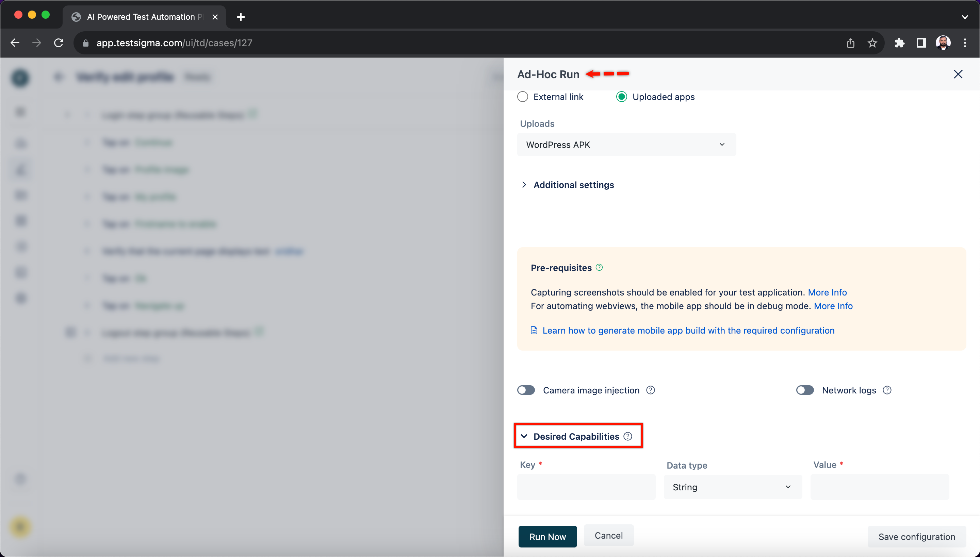
Task: Expand the Additional settings section
Action: [568, 185]
